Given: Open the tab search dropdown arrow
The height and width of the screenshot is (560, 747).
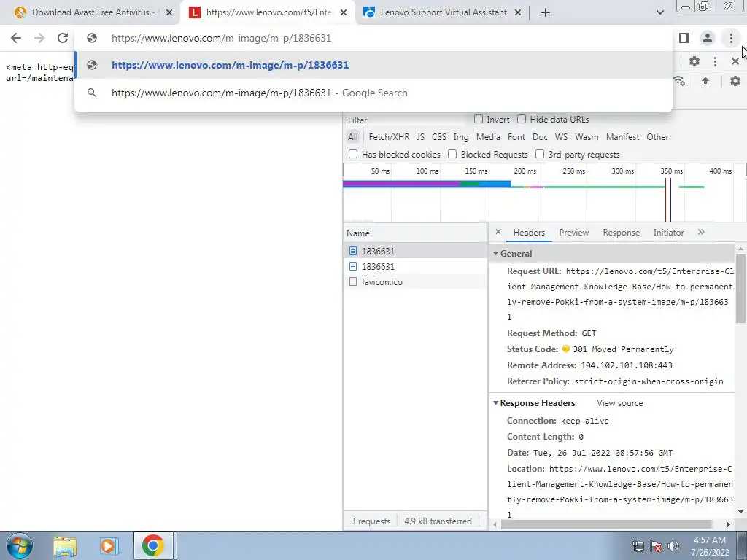Looking at the screenshot, I should tap(659, 13).
